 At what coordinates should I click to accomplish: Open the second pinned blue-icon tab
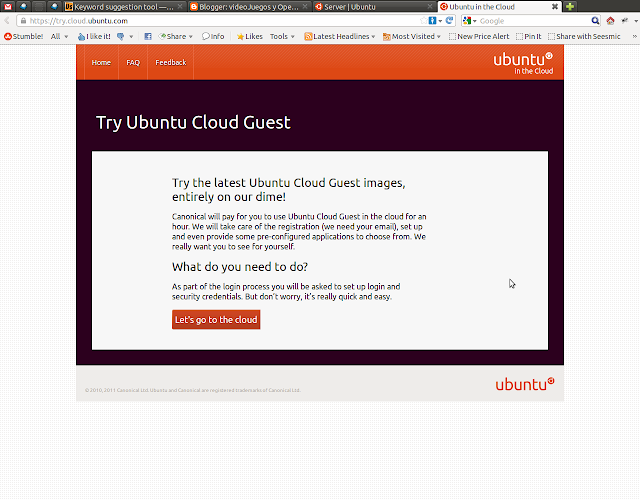(23, 6)
